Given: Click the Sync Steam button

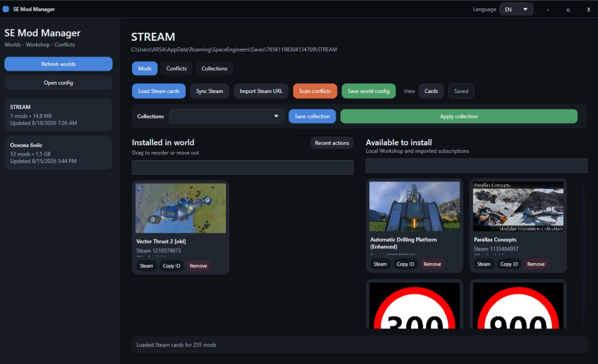Looking at the screenshot, I should click(209, 91).
